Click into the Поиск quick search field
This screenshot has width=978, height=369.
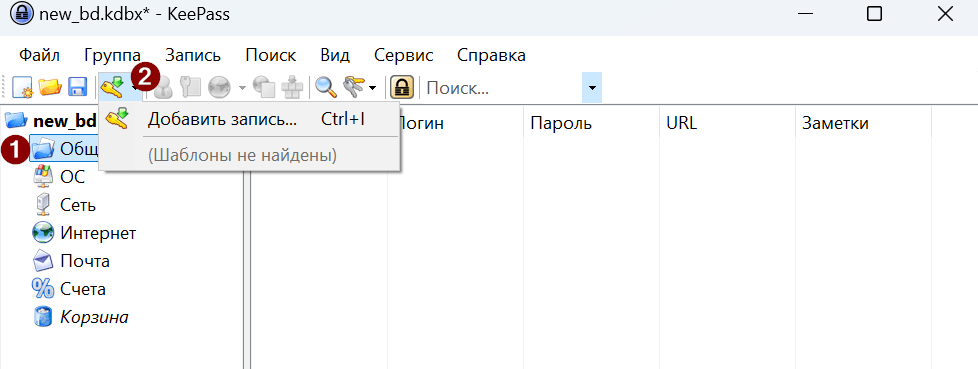coord(502,88)
